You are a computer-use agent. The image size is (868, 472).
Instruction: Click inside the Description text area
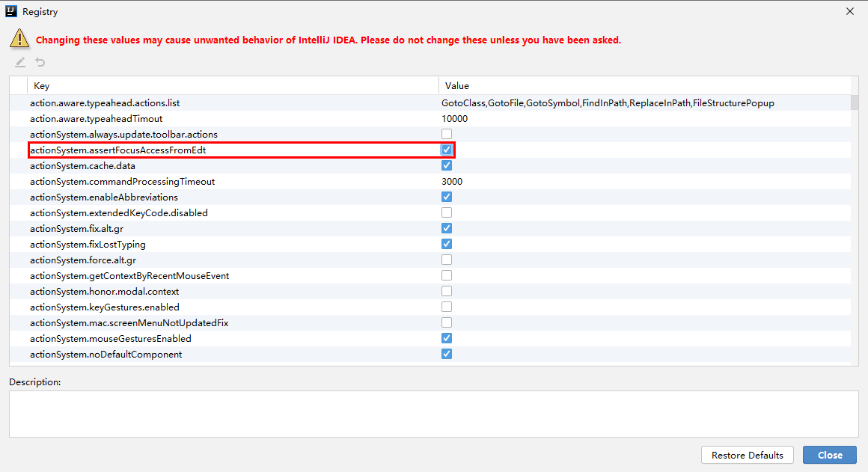433,414
